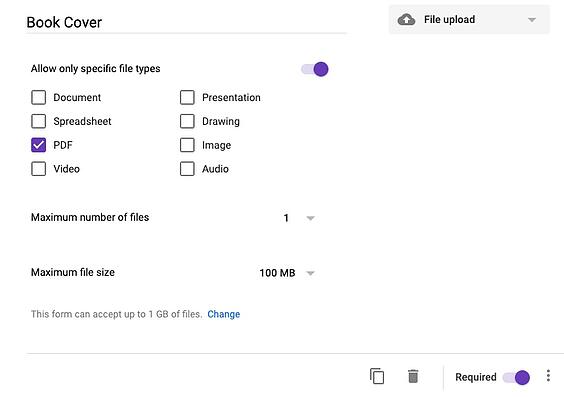Screen dimensions: 564x397
Task: Click the Required label text
Action: tap(476, 377)
